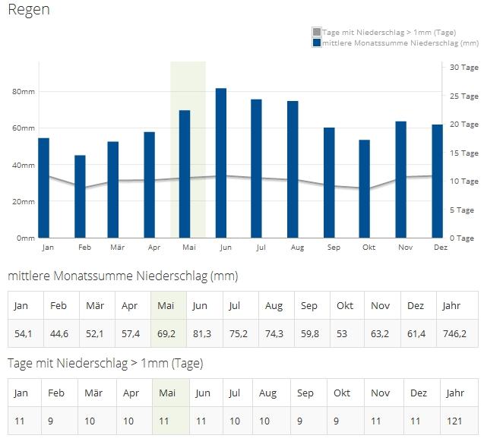This screenshot has width=503, height=448.
Task: Click the gray legend swatch for precipitation days
Action: point(317,32)
